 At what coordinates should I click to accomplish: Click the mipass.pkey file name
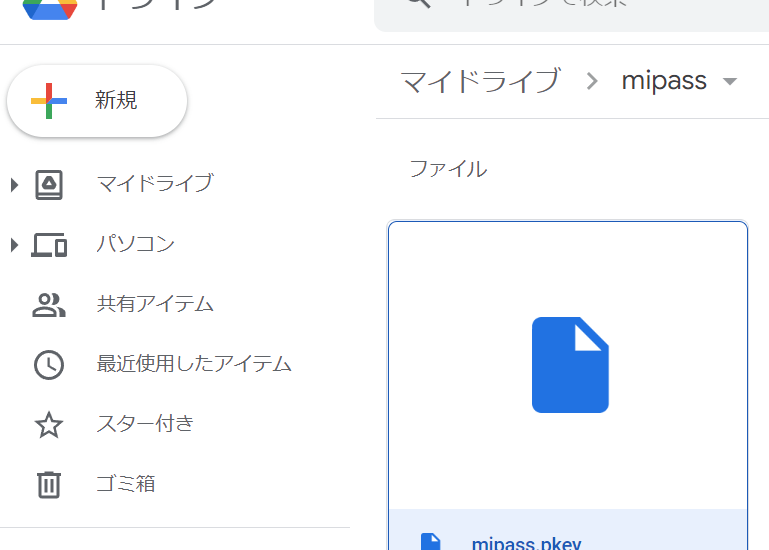[x=527, y=543]
